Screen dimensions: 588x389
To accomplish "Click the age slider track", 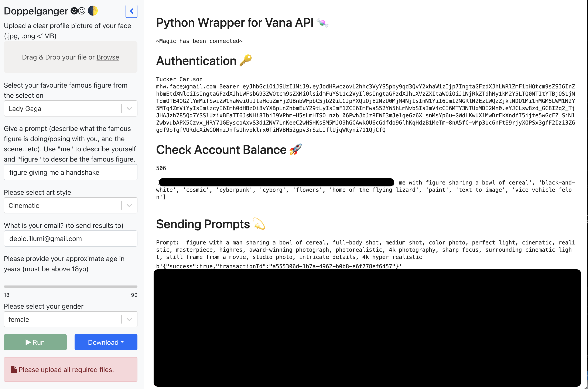I will click(x=70, y=287).
